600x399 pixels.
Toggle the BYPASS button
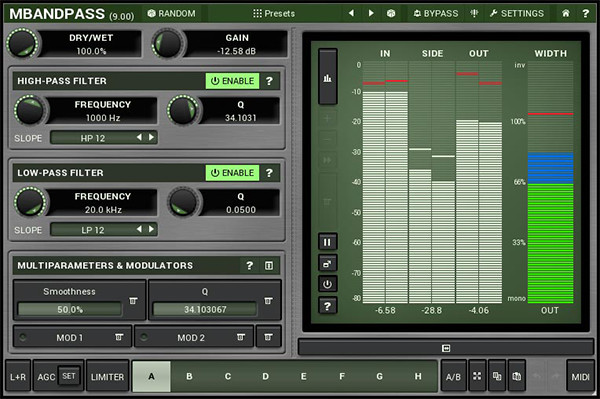pos(435,13)
